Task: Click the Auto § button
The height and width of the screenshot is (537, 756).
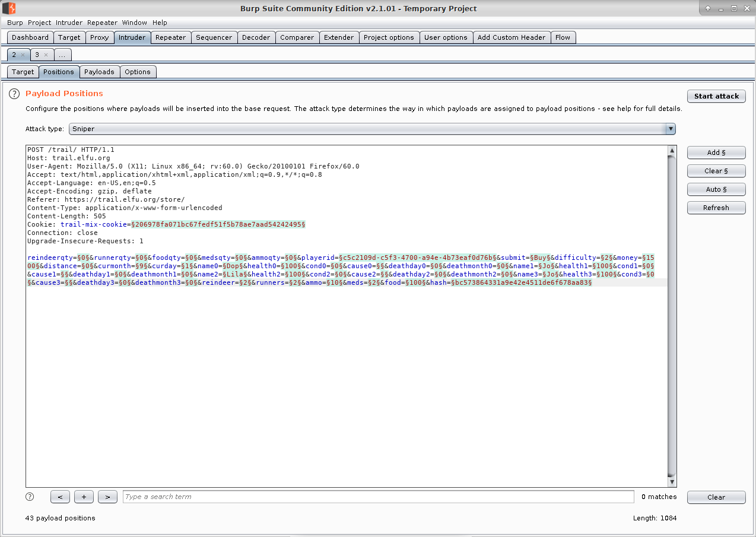Action: tap(716, 189)
